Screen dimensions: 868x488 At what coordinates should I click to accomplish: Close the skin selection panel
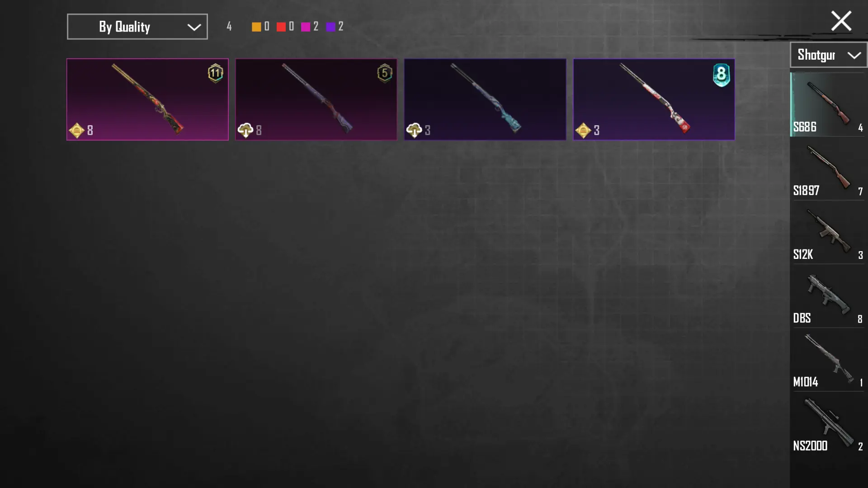(x=841, y=21)
